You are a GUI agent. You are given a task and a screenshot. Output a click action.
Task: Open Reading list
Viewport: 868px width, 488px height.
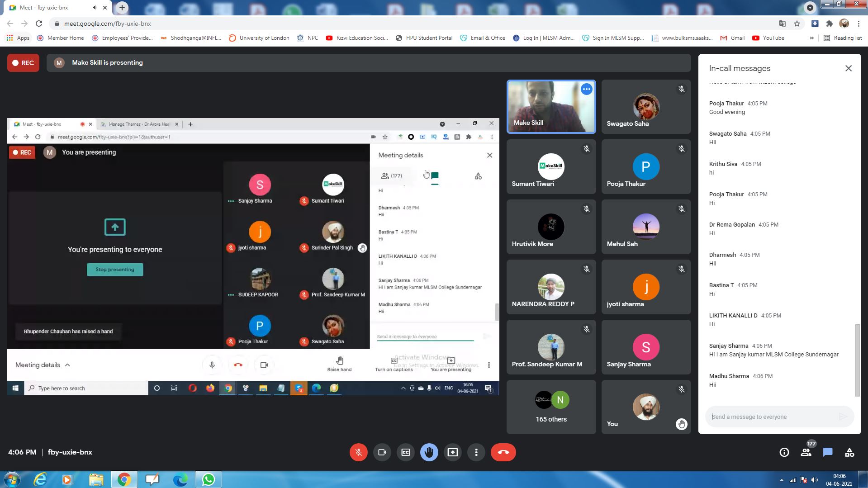(x=843, y=38)
